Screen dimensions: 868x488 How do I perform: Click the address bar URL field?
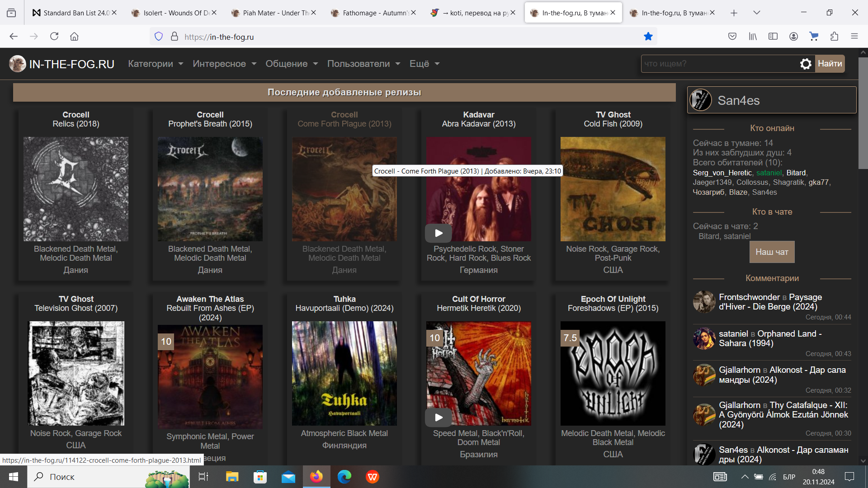click(x=402, y=37)
